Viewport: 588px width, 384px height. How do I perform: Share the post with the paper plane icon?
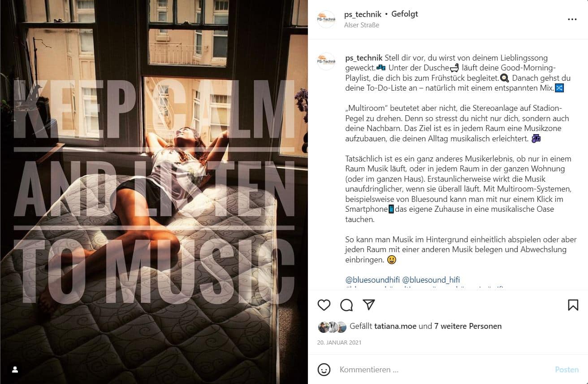coord(369,305)
